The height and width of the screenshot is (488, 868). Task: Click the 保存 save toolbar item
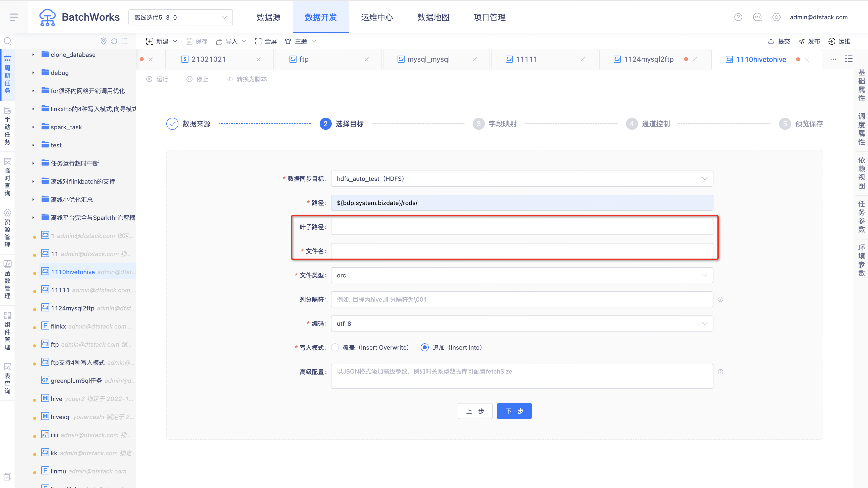point(197,41)
